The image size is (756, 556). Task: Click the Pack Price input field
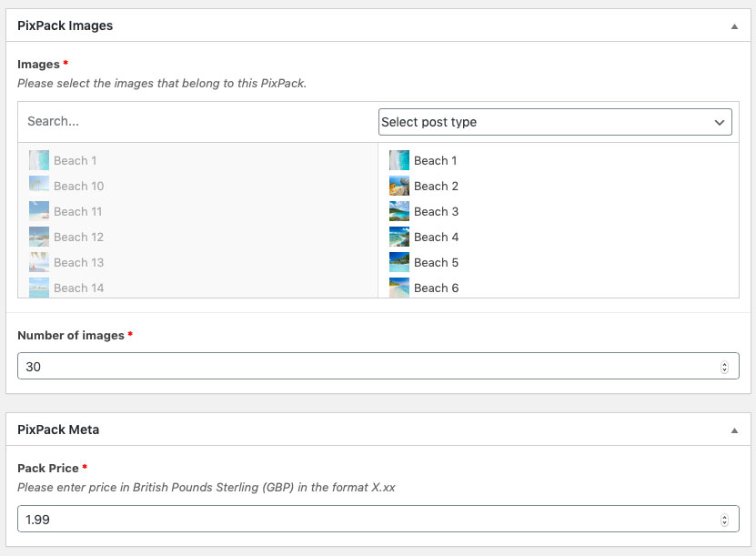tap(378, 519)
